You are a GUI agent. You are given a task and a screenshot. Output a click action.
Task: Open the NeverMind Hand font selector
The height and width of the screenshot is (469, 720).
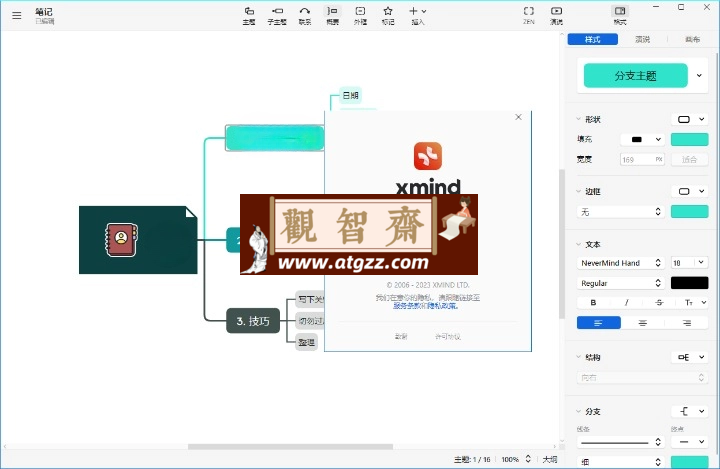point(620,263)
